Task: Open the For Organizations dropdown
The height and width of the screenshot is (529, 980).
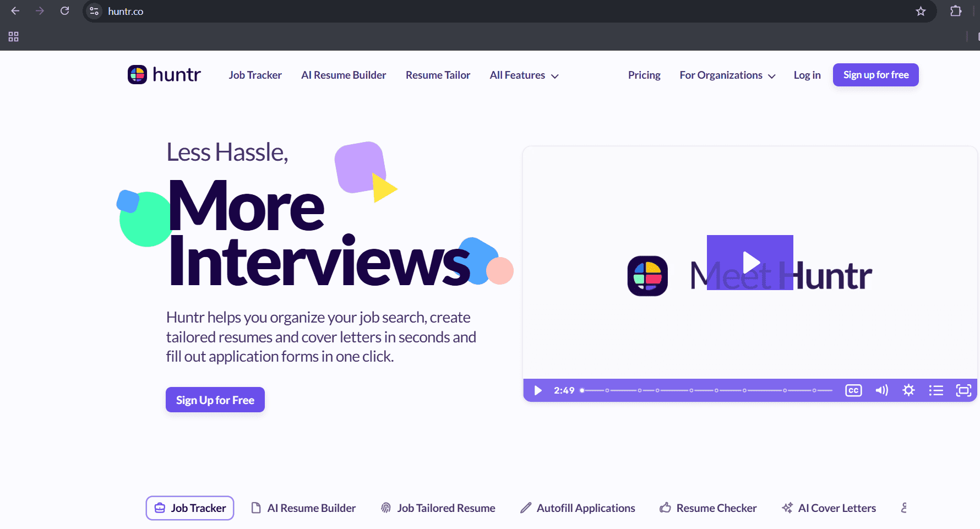Action: [726, 75]
